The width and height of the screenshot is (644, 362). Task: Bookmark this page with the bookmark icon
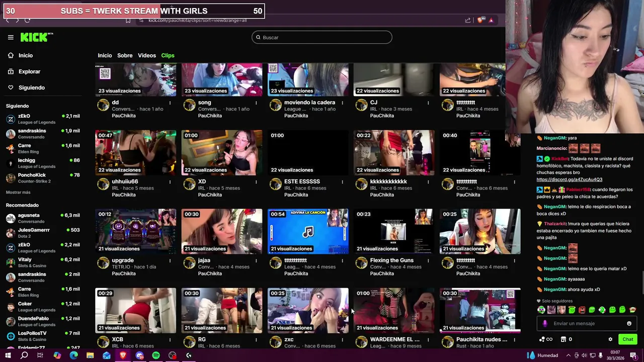tap(128, 20)
